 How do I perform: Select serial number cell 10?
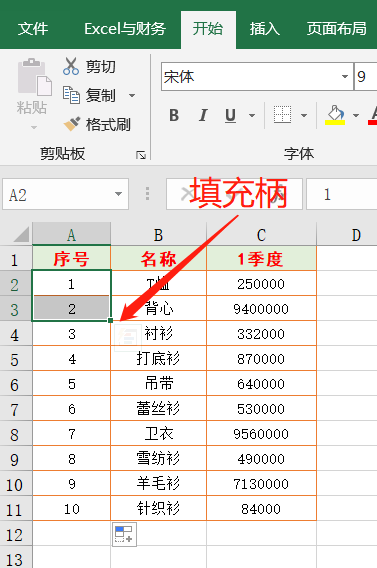(x=71, y=508)
